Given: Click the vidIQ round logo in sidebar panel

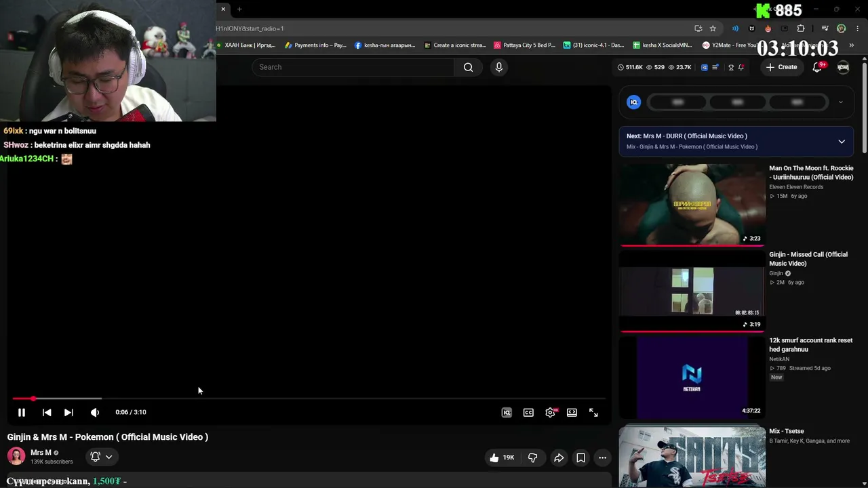Looking at the screenshot, I should 634,102.
